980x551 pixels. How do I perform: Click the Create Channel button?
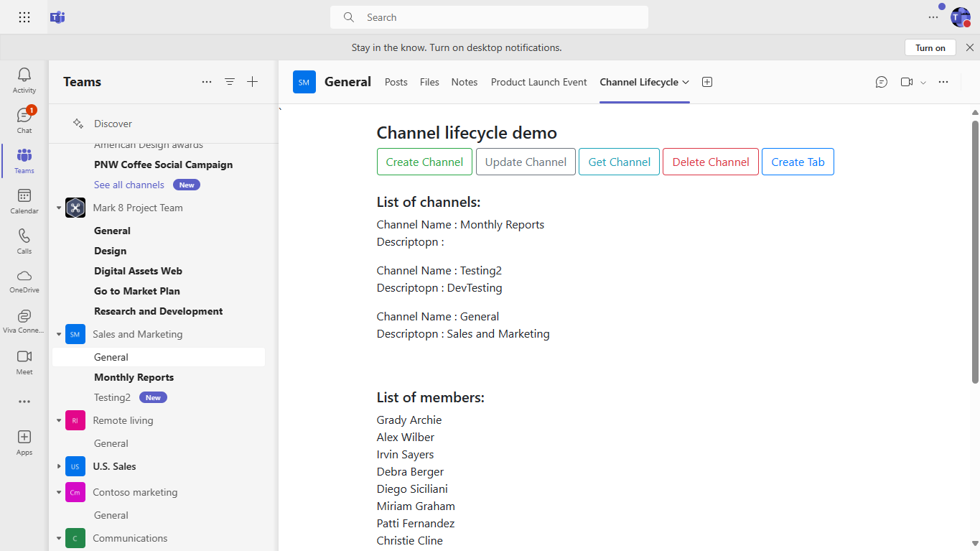click(424, 162)
